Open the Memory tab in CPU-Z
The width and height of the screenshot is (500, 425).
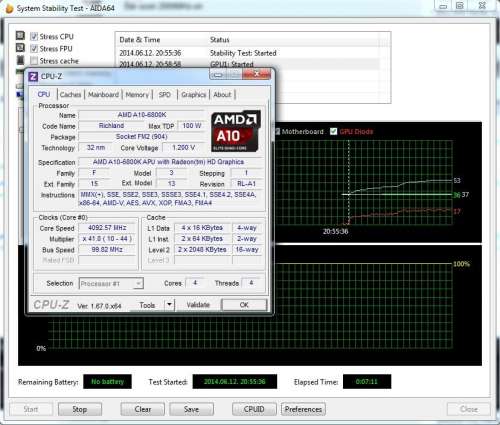tap(137, 95)
